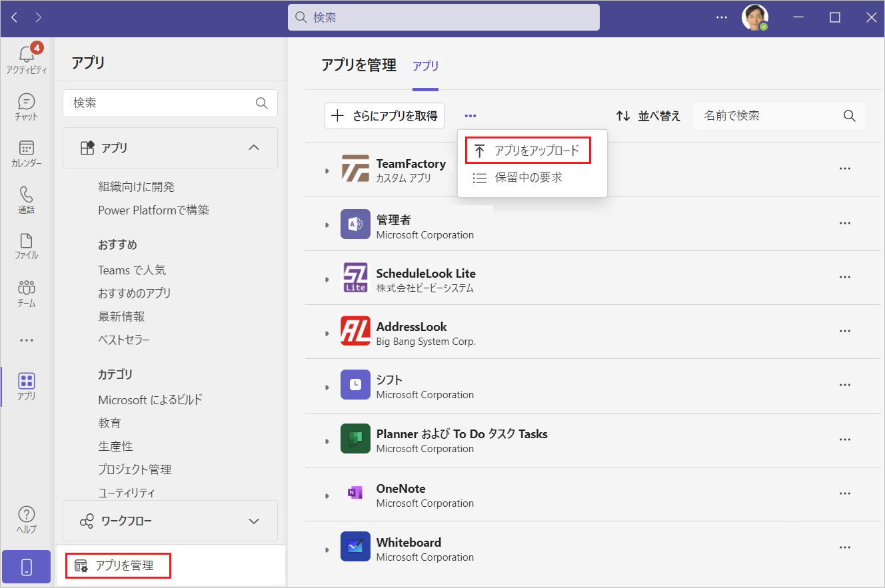This screenshot has width=885, height=588.
Task: Focus the top 検索 search bar
Action: (444, 17)
